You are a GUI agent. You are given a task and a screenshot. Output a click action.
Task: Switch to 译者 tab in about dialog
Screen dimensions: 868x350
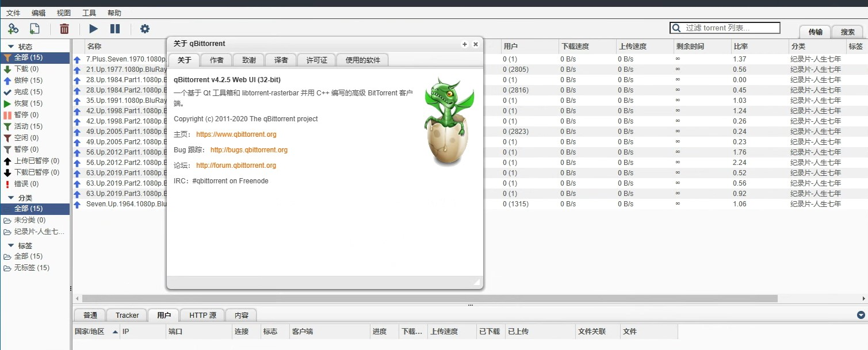(281, 60)
